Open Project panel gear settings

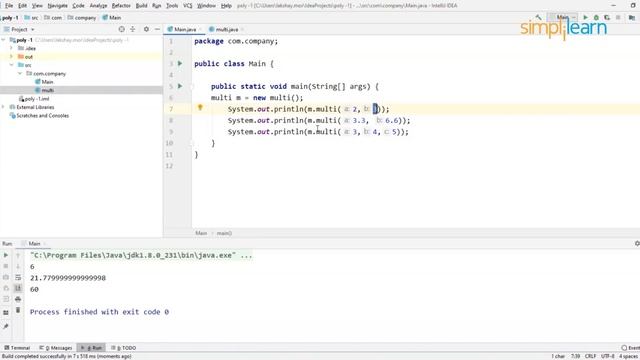pos(146,29)
